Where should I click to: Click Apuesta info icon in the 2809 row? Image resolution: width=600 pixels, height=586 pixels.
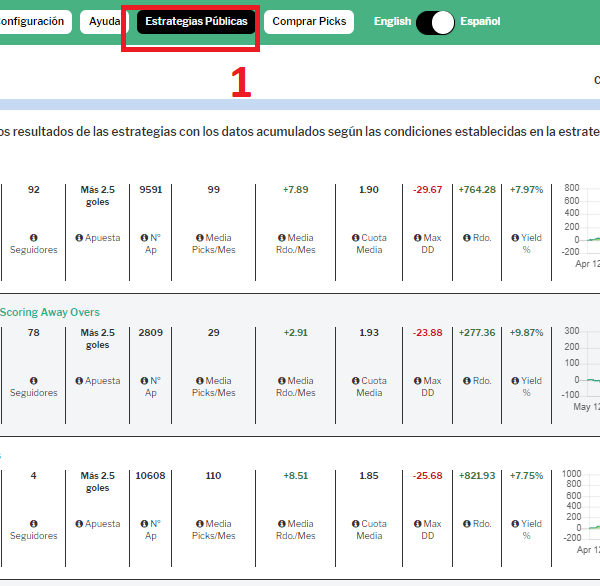pyautogui.click(x=79, y=381)
